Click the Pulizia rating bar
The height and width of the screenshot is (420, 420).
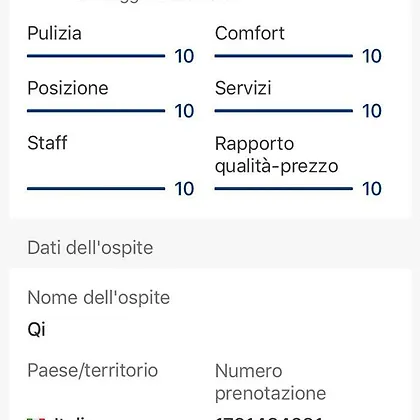point(96,56)
